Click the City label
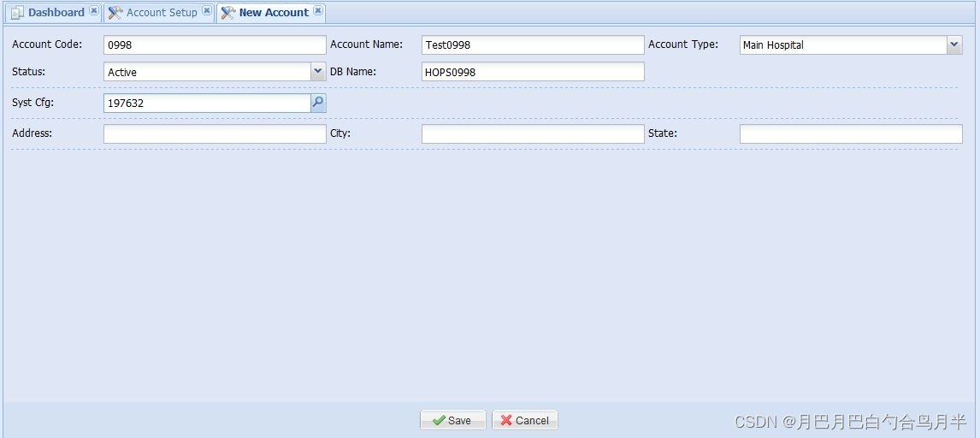Viewport: 980px width, 438px height. (x=340, y=133)
